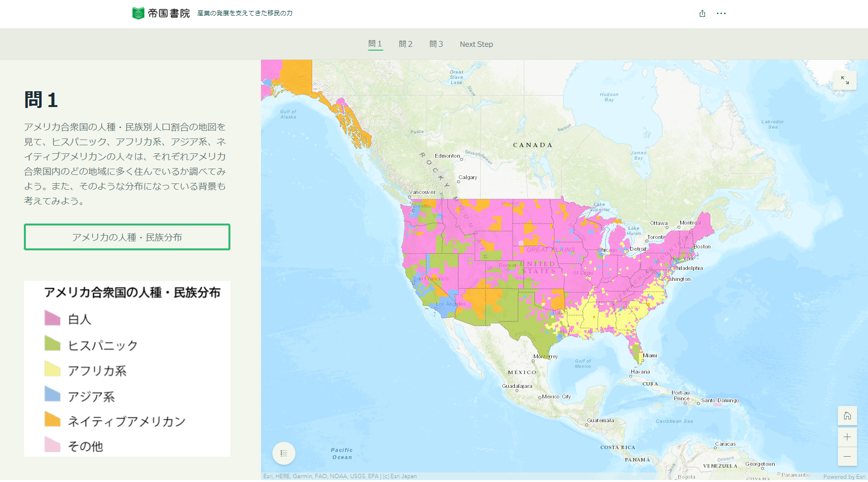Open the Next Step tab

[x=476, y=44]
